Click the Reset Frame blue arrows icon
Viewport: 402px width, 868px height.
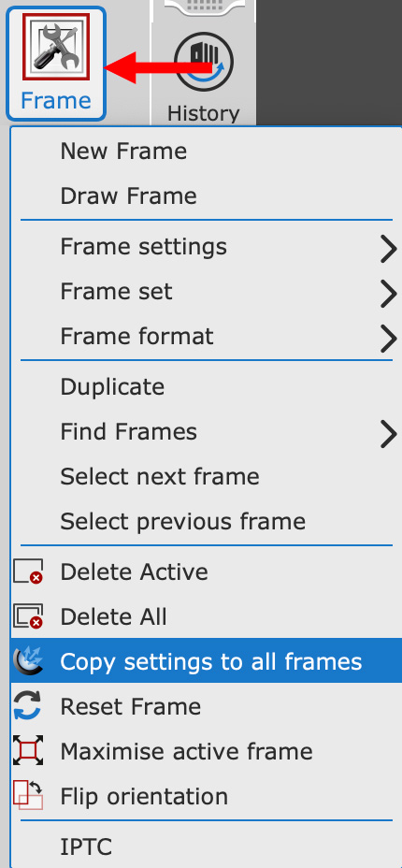(28, 706)
